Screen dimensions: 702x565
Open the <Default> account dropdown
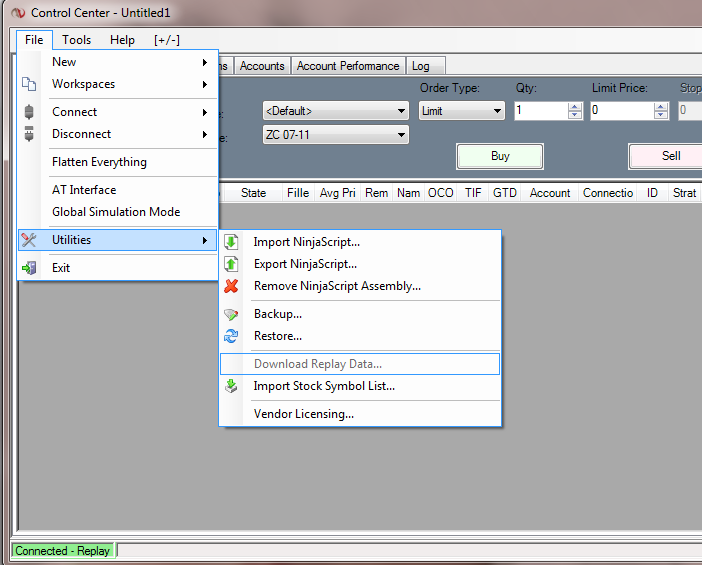click(x=336, y=111)
